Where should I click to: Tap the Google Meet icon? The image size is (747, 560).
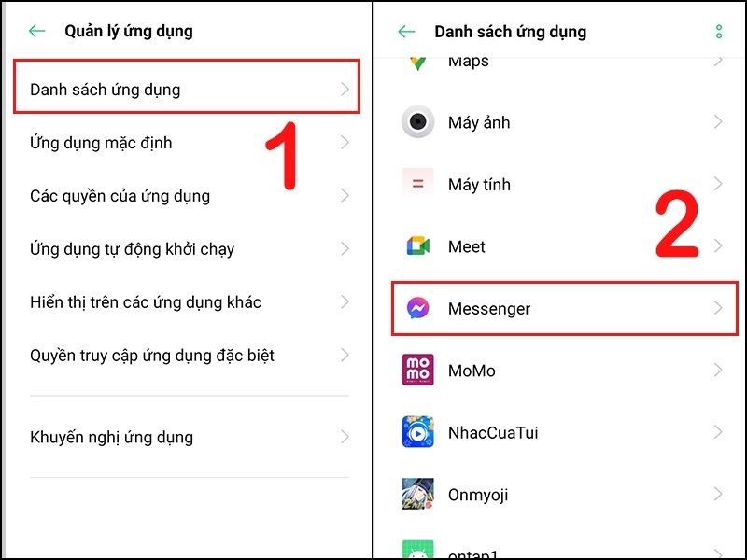click(417, 245)
